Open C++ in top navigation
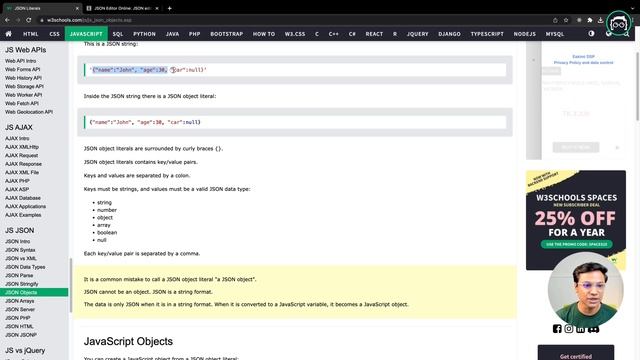Screen dimensions: 640x360 [333, 34]
